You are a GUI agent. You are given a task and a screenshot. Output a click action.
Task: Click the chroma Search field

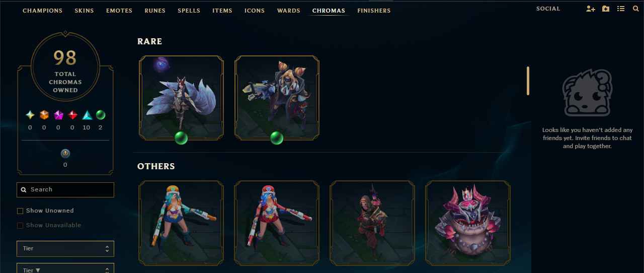65,189
